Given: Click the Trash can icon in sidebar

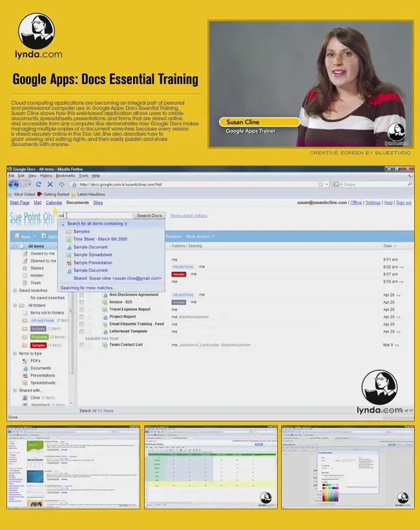Looking at the screenshot, I should point(25,283).
